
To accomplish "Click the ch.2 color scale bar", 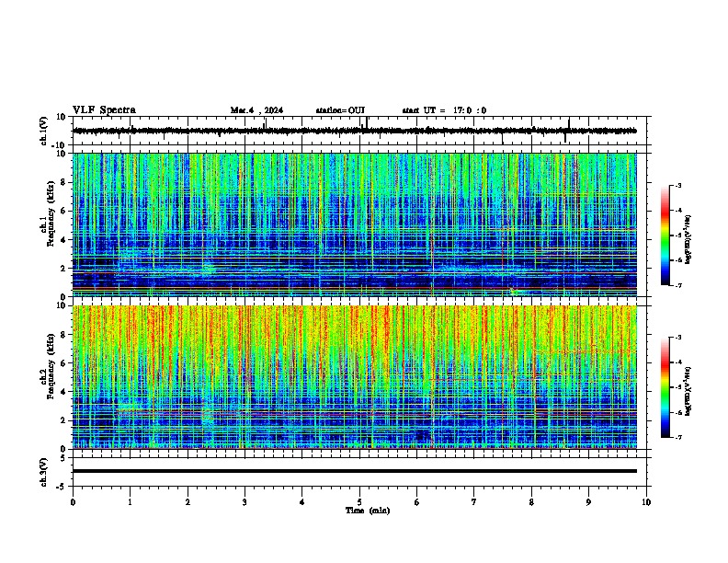I will click(665, 387).
